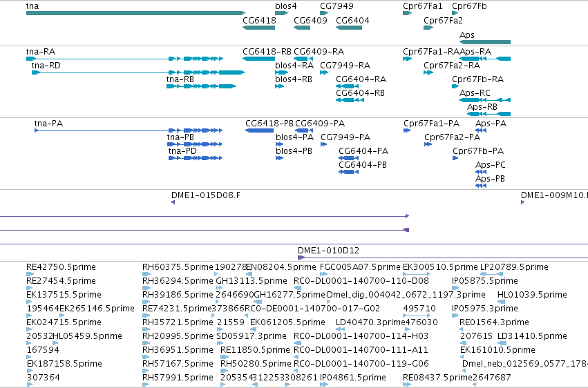This screenshot has height=388, width=588.
Task: Open the blos4-RA transcript label
Action: [294, 65]
